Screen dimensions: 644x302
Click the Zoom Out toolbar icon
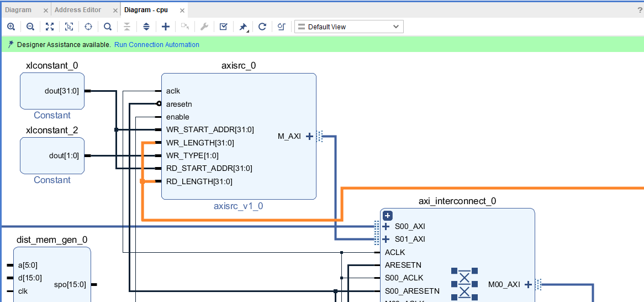point(30,27)
